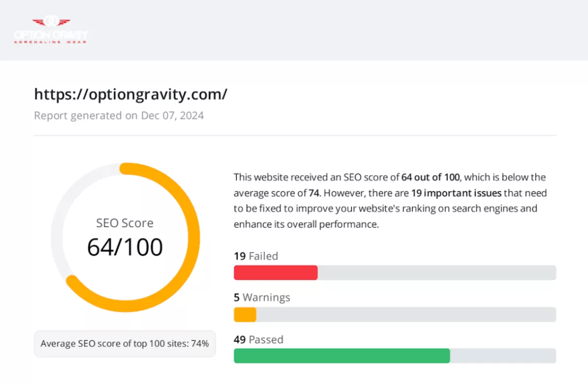Click the 'SEO Score' label inside gauge
Image resolution: width=588 pixels, height=384 pixels.
tap(125, 223)
